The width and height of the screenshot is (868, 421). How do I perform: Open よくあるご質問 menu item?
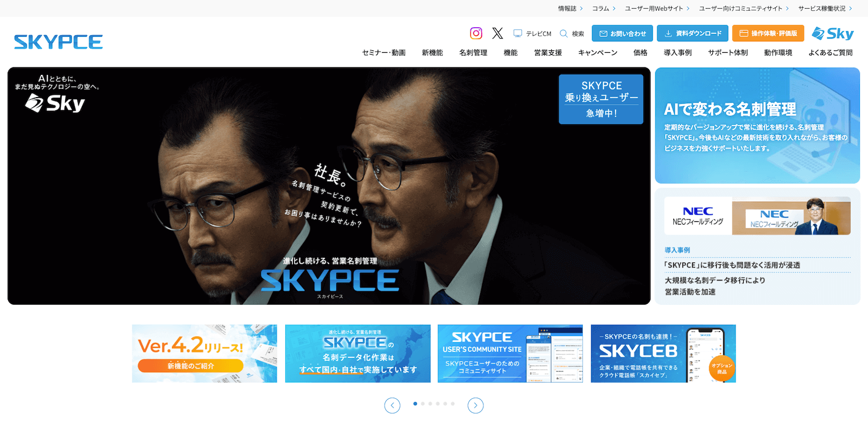pos(831,53)
